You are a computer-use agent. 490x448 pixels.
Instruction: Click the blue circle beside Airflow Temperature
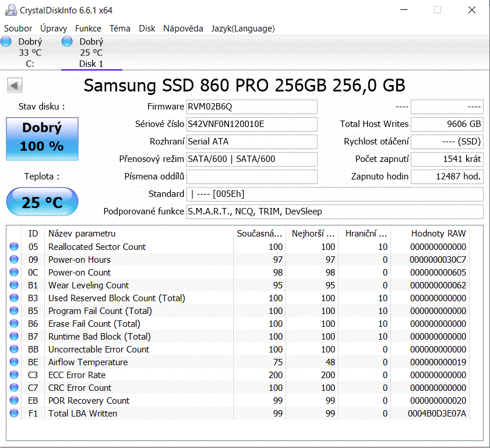pyautogui.click(x=13, y=362)
